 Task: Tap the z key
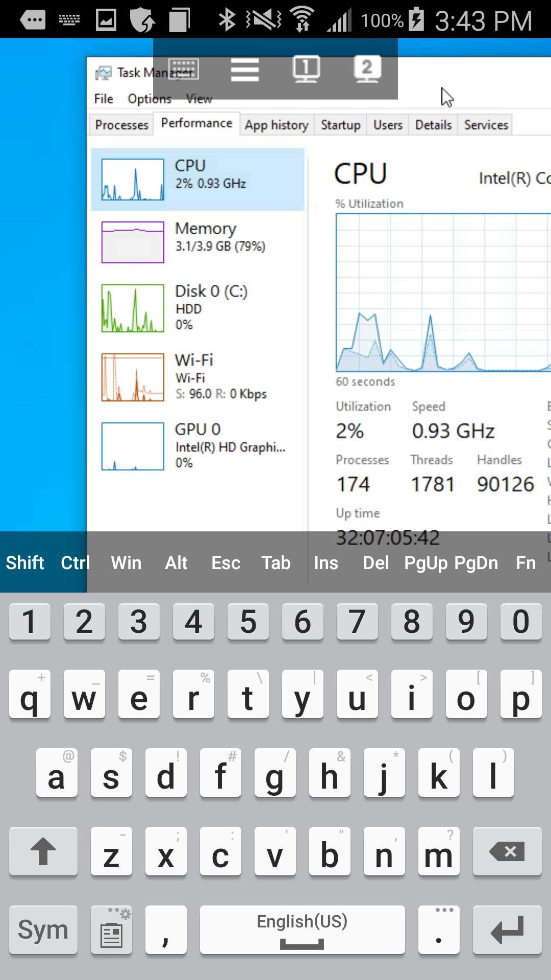tap(111, 851)
